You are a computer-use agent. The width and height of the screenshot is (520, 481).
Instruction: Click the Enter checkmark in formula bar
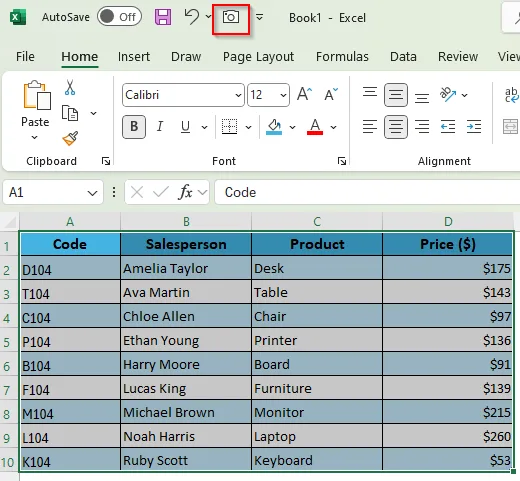tap(161, 192)
